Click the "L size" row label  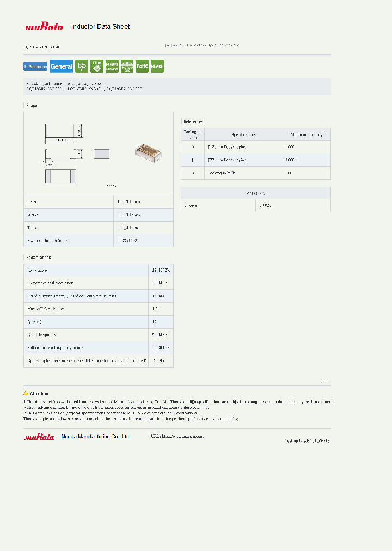click(x=32, y=201)
